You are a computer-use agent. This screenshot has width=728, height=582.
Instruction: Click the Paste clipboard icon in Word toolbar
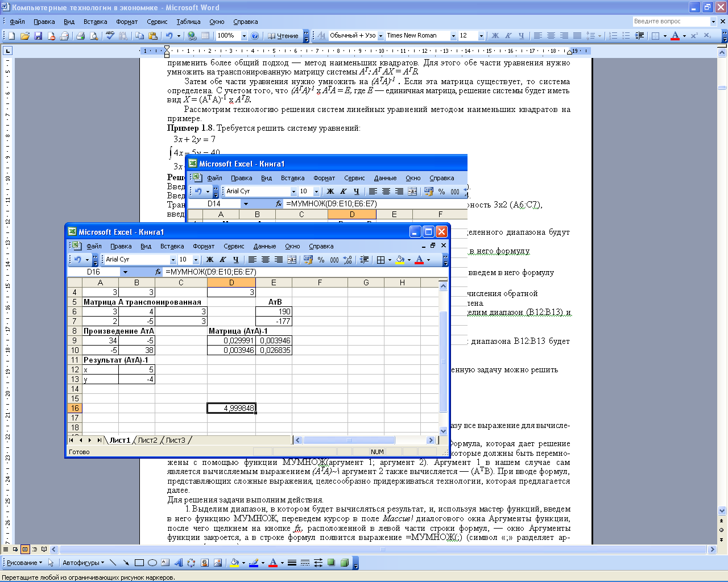point(153,36)
